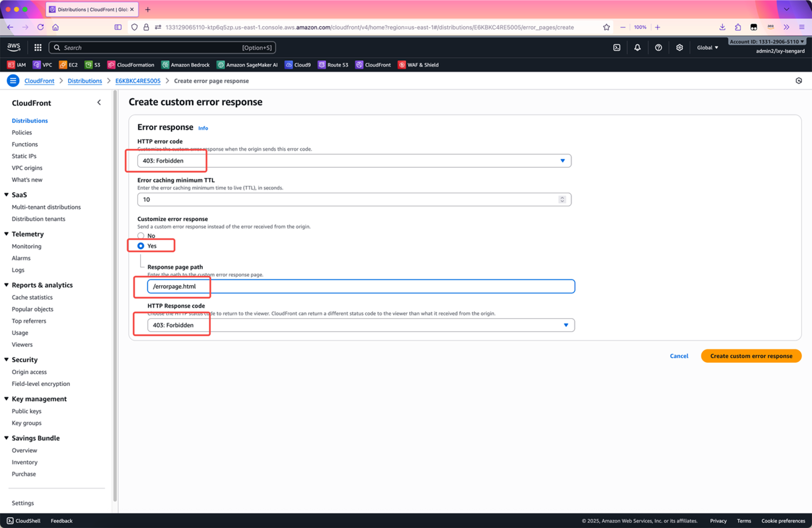Go to Policies in the sidebar
The height and width of the screenshot is (528, 812).
22,132
